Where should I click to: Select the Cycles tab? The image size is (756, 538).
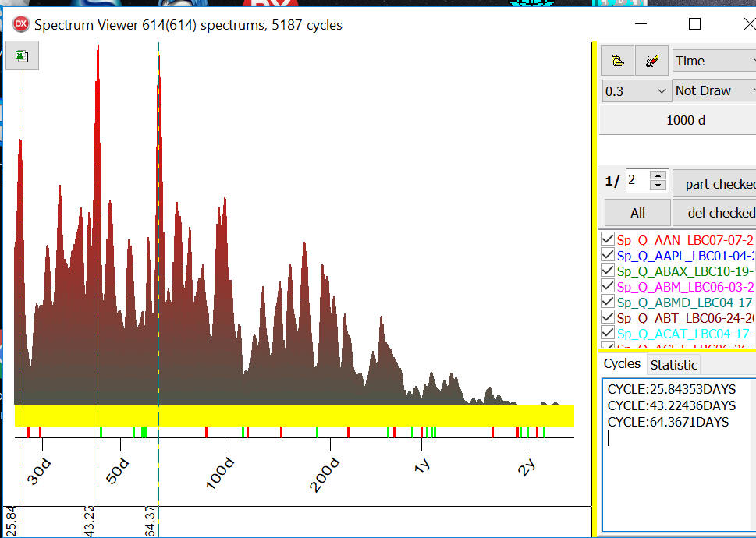coord(622,363)
